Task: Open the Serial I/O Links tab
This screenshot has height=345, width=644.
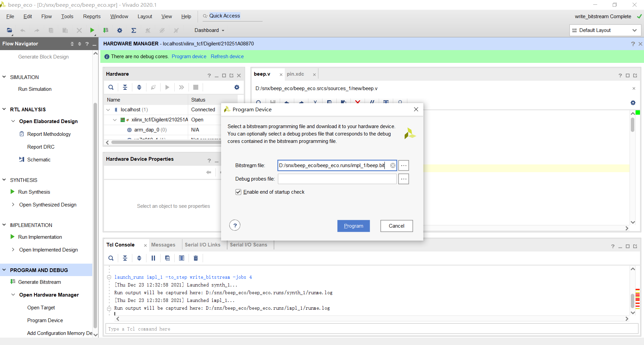Action: pos(203,245)
